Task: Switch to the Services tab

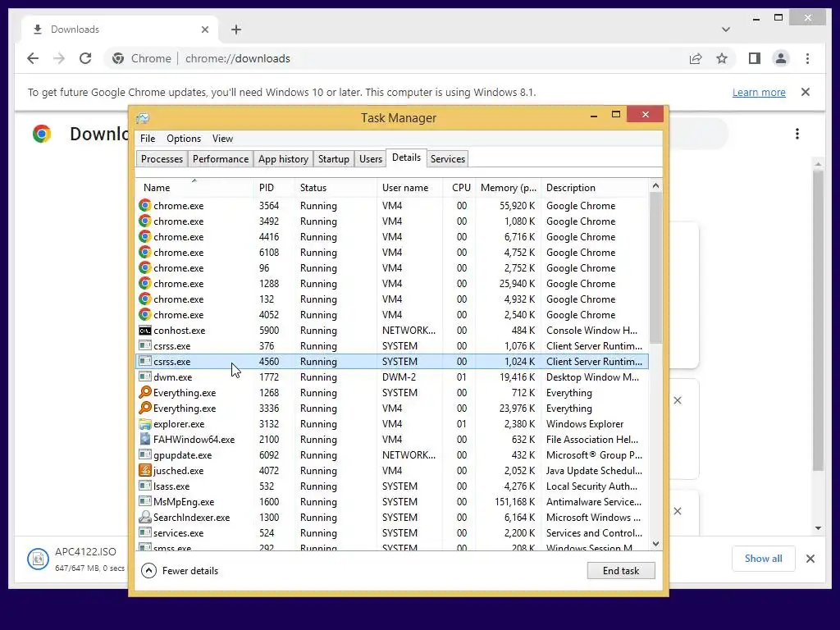Action: point(447,159)
